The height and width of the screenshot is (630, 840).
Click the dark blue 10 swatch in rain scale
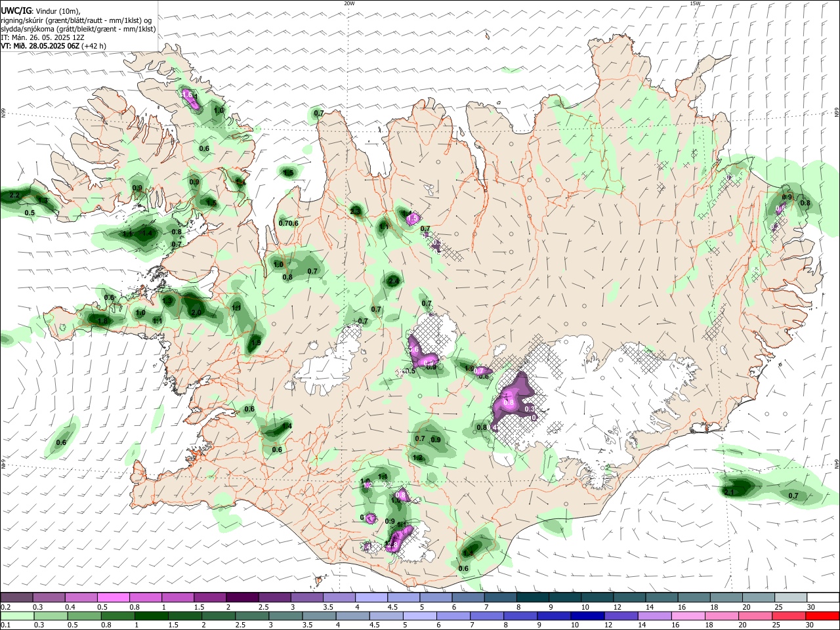[x=587, y=616]
